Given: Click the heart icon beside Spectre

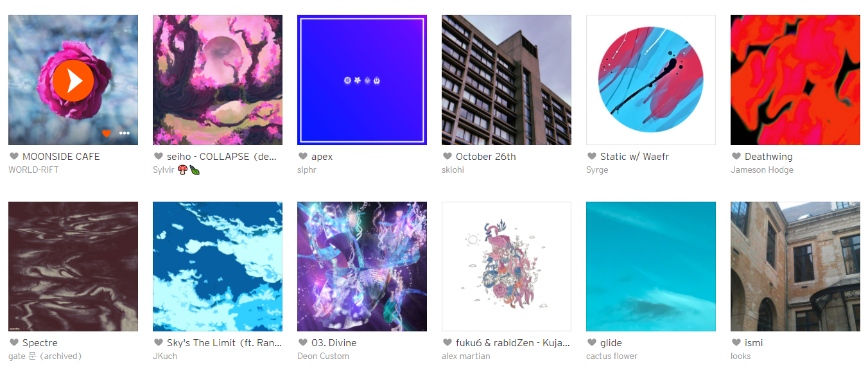Looking at the screenshot, I should [x=14, y=342].
